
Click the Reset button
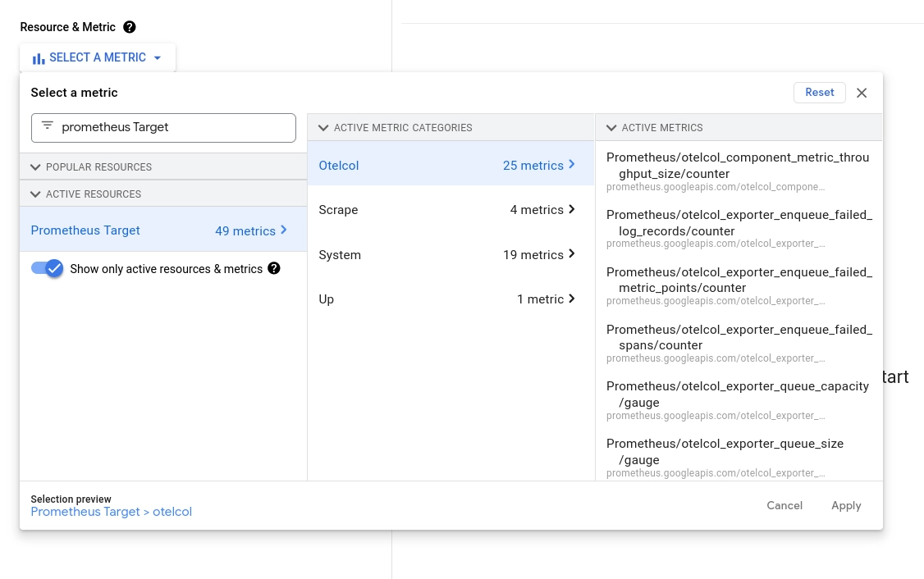point(819,93)
